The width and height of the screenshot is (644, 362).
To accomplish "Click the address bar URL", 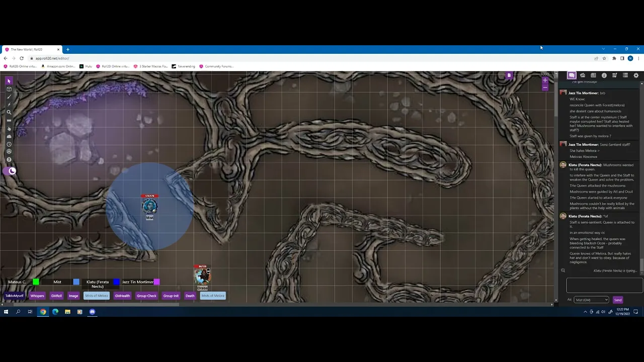I will [x=52, y=58].
